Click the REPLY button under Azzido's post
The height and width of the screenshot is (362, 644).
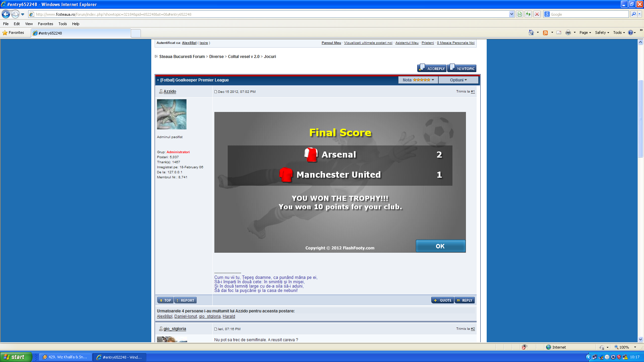(x=465, y=300)
